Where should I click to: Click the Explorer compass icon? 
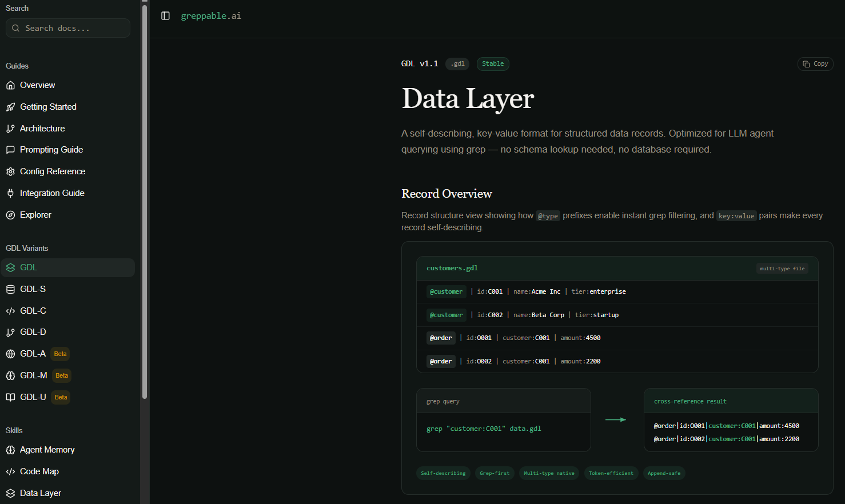(10, 215)
